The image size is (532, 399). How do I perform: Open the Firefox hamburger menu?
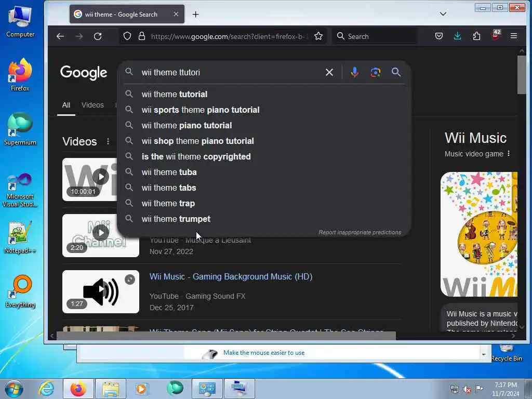point(514,36)
